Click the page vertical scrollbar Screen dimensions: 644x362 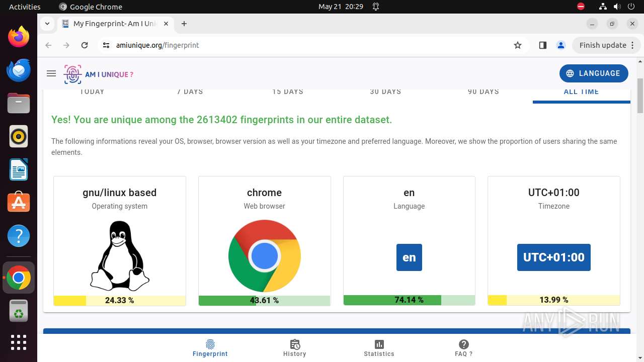(640, 97)
